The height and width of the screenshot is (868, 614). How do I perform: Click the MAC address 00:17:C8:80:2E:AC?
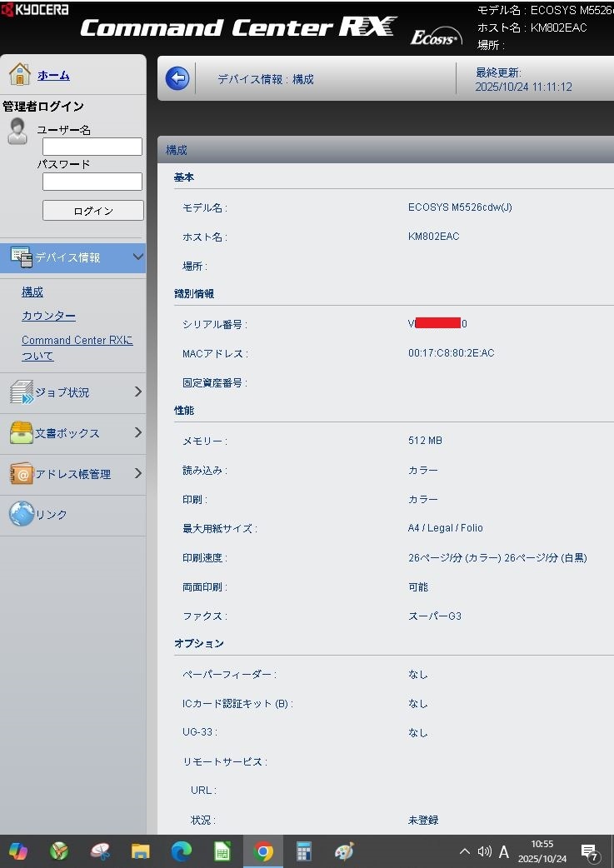[452, 352]
